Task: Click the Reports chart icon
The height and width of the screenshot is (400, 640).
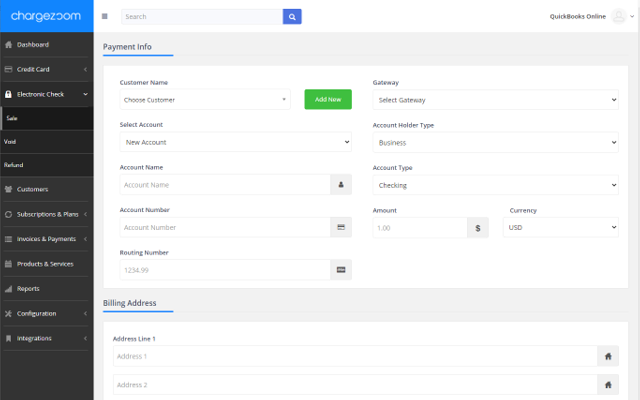Action: [9, 289]
